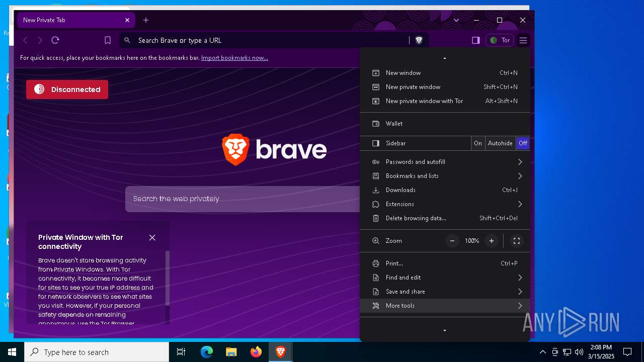Select New private window menu entry
The image size is (644, 362).
point(445,87)
